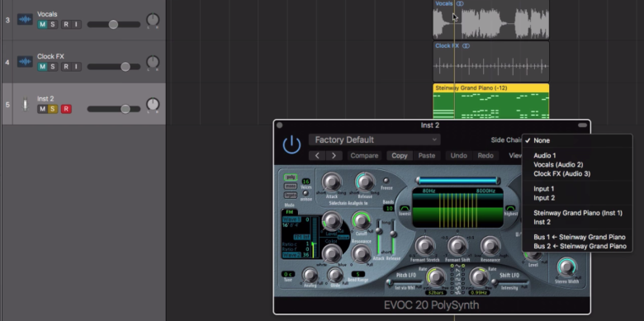Click the Copy button
Screen dimensions: 644x321
[x=400, y=156]
